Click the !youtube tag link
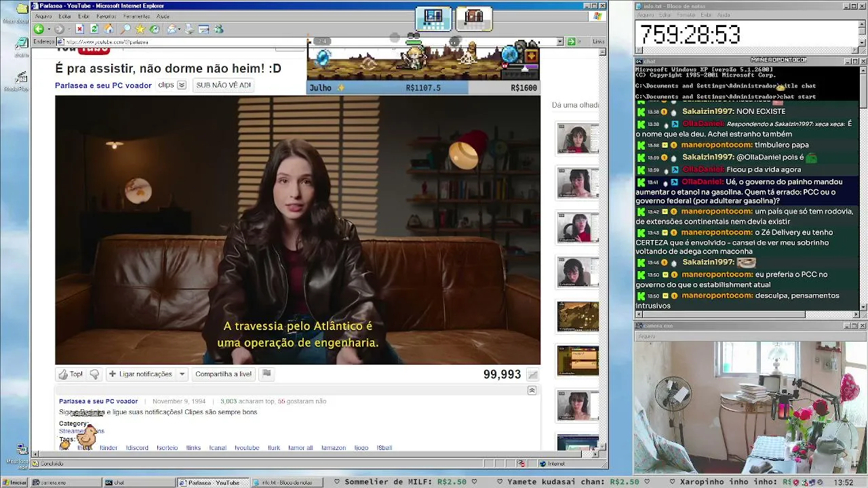This screenshot has height=488, width=868. click(x=247, y=448)
